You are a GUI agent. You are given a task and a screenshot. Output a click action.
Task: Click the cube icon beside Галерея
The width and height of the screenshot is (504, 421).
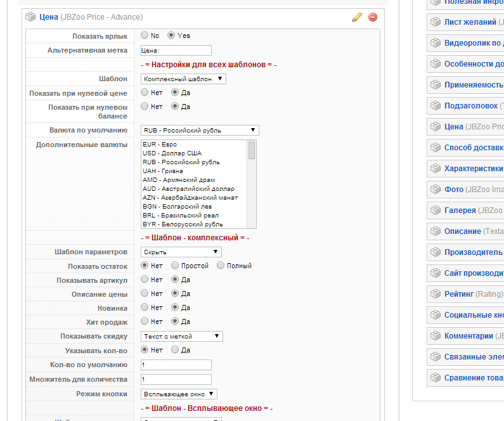(436, 210)
